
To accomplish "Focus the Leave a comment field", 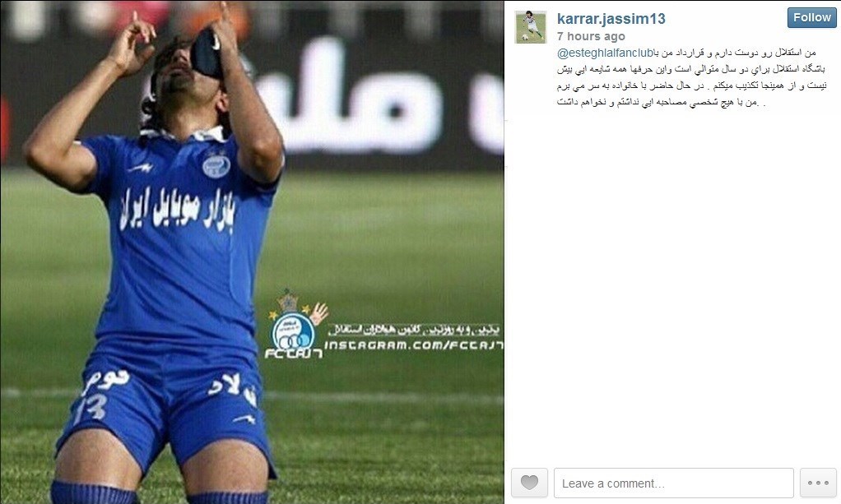I will (674, 483).
